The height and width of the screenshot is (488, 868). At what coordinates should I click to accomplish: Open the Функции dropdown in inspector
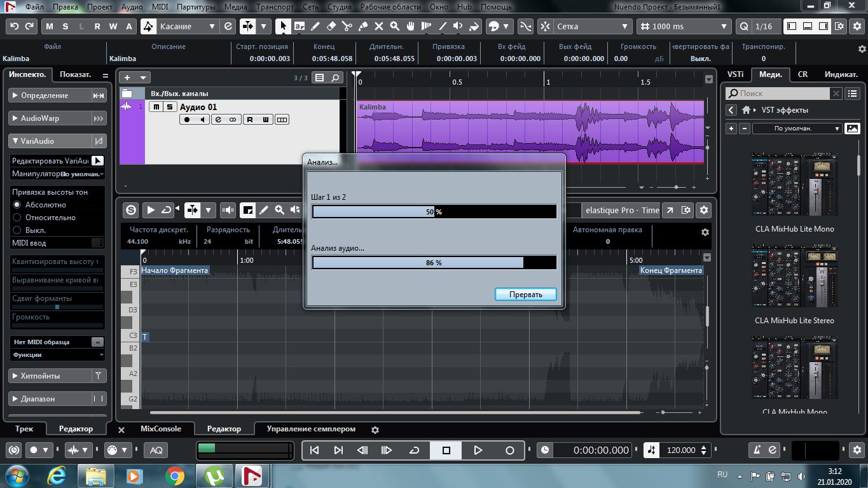[57, 355]
